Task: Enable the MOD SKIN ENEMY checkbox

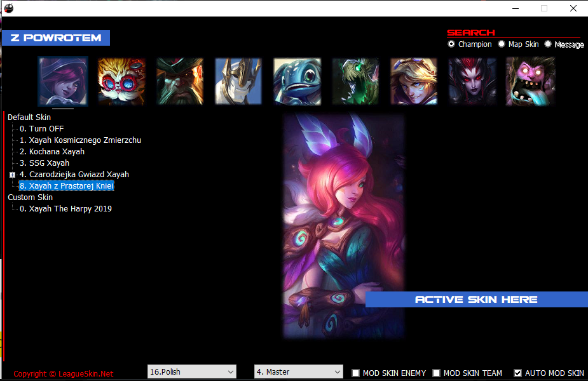Action: pos(355,373)
